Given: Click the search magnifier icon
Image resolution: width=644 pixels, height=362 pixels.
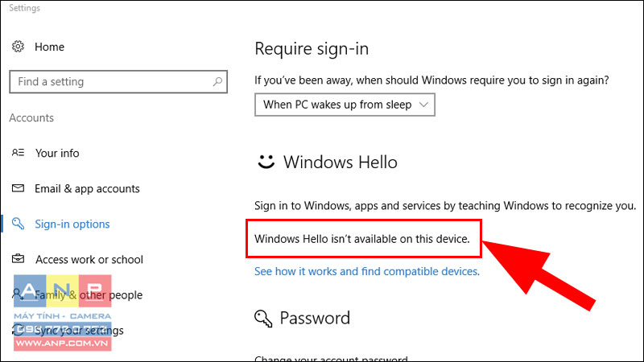Looking at the screenshot, I should coord(217,82).
